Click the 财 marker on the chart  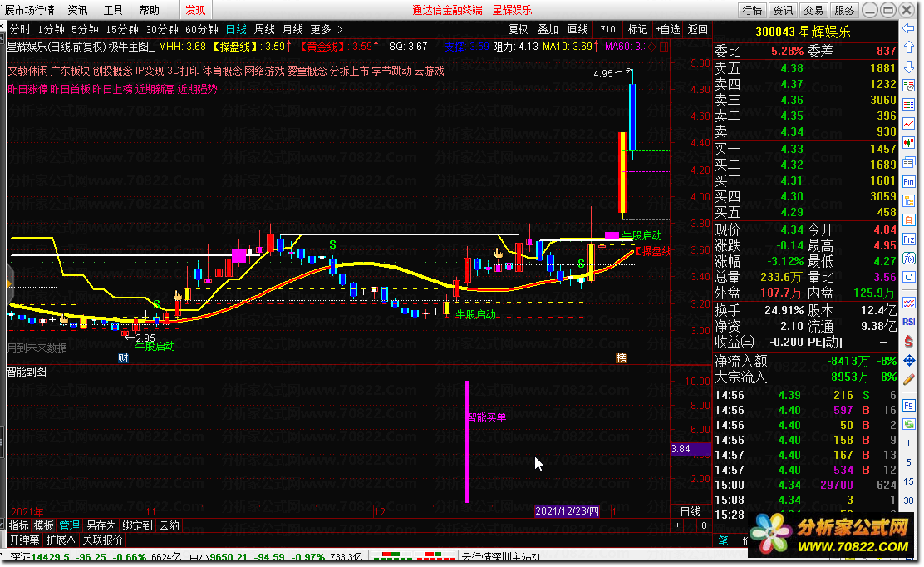(x=123, y=357)
